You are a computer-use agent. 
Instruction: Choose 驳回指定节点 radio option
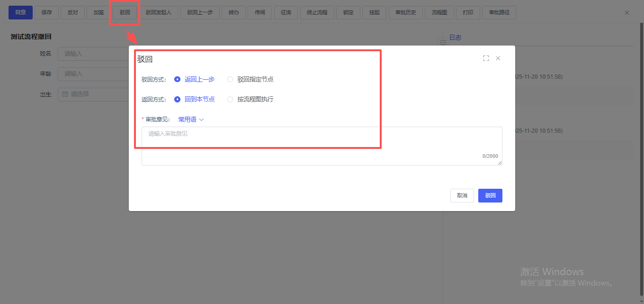click(x=231, y=79)
